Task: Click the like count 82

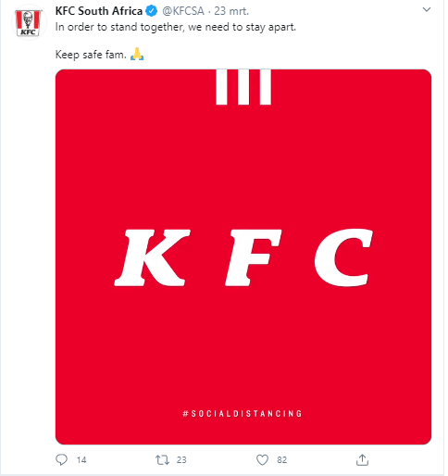Action: (281, 460)
